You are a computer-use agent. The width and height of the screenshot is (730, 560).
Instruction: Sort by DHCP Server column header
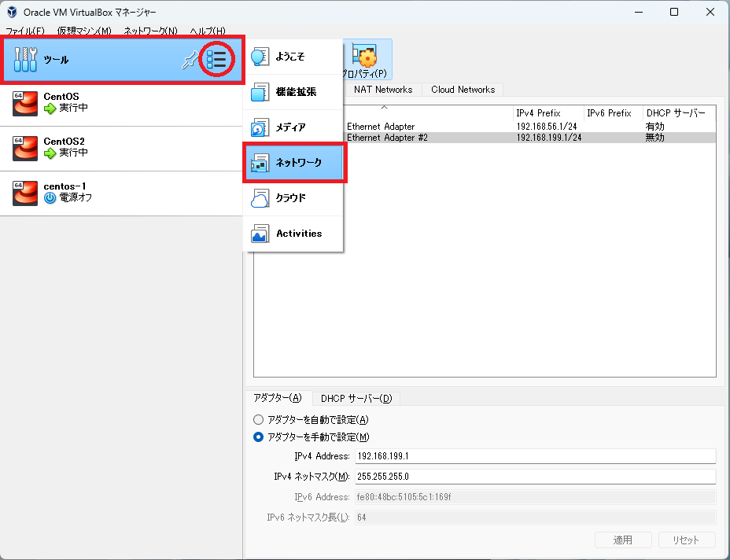[x=679, y=113]
